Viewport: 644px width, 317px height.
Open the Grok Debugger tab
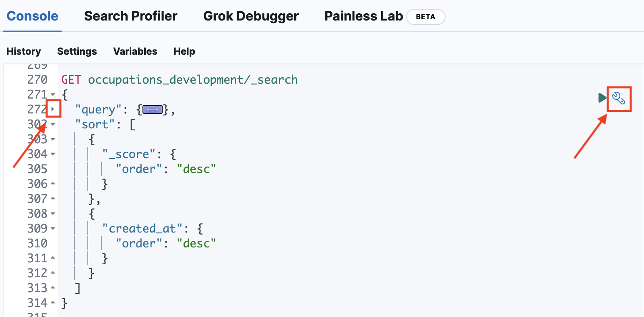click(251, 16)
